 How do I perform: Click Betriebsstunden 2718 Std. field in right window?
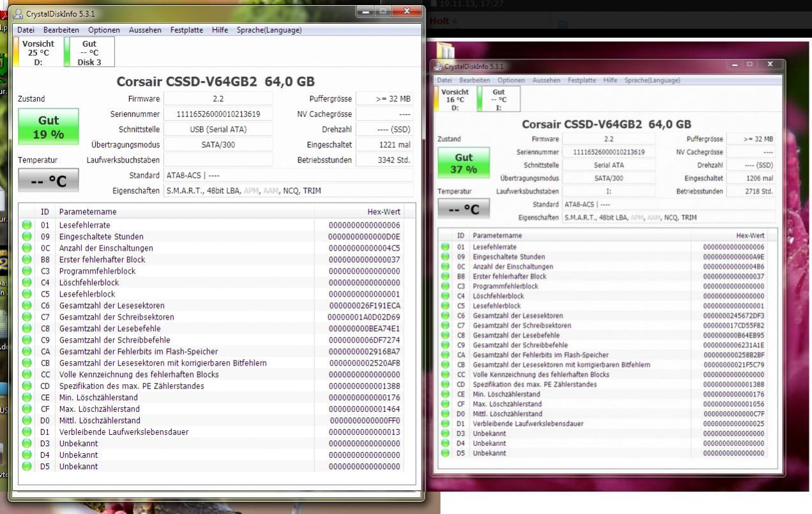pos(751,191)
